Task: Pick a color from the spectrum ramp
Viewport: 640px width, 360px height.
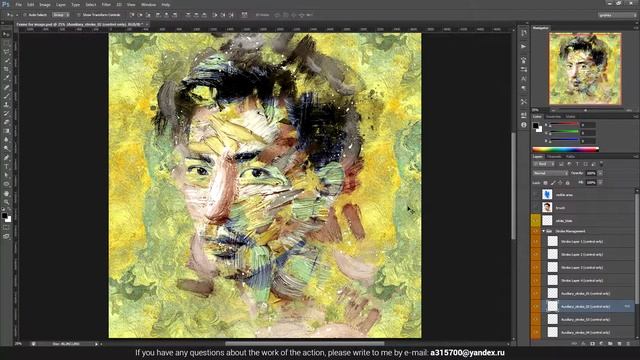Action: [x=565, y=149]
